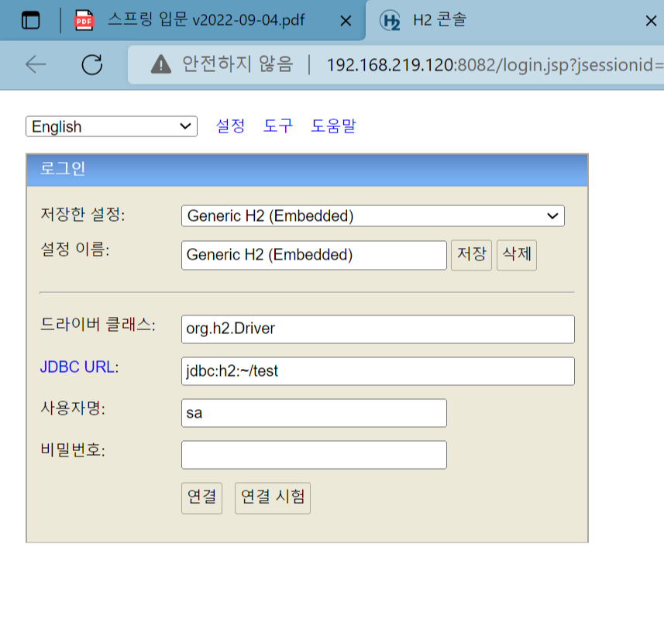
Task: Open the 도구 link
Action: click(x=278, y=126)
